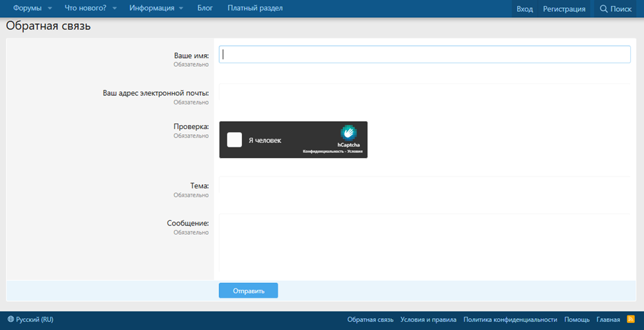Click the Проверка: label
644x330 pixels.
(191, 126)
